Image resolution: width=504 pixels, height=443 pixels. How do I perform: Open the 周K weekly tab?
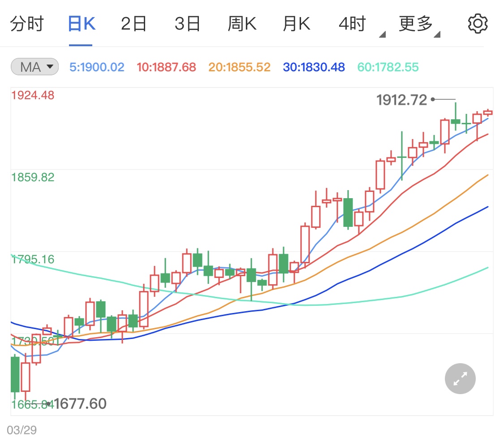coord(242,24)
